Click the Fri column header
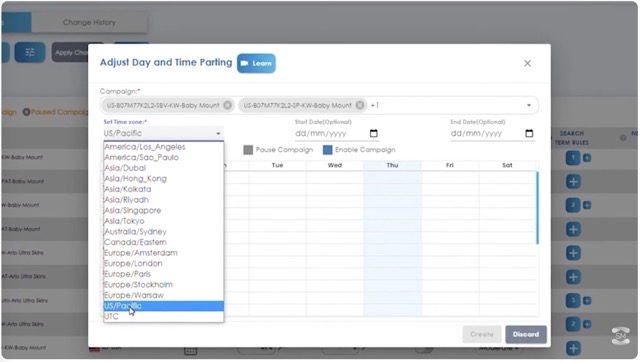The height and width of the screenshot is (362, 640). click(450, 165)
